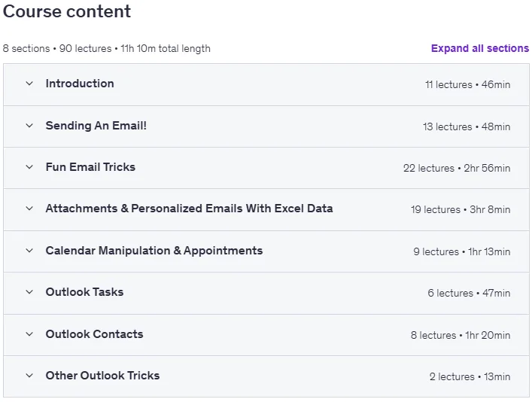The height and width of the screenshot is (402, 532).
Task: Expand the Sending An Email! chevron
Action: coord(29,126)
